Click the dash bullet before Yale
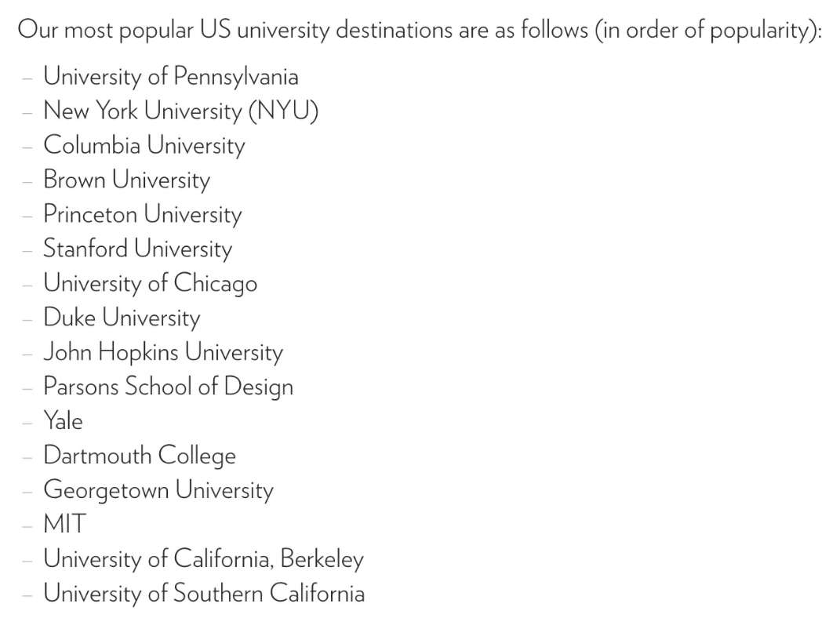 27,423
